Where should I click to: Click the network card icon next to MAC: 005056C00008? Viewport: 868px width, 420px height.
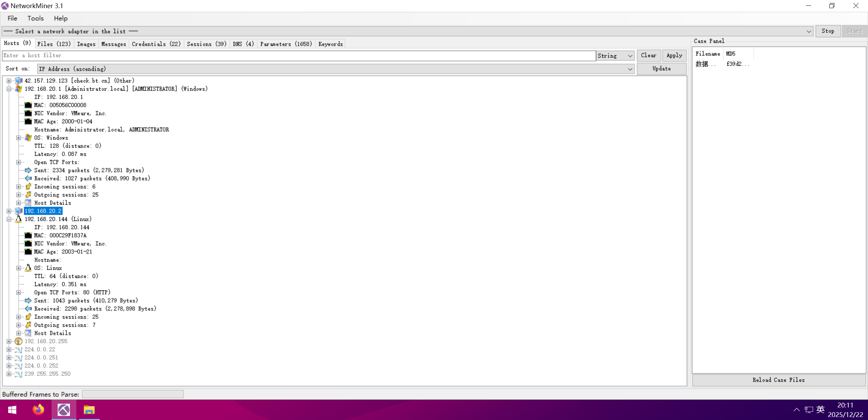(28, 105)
